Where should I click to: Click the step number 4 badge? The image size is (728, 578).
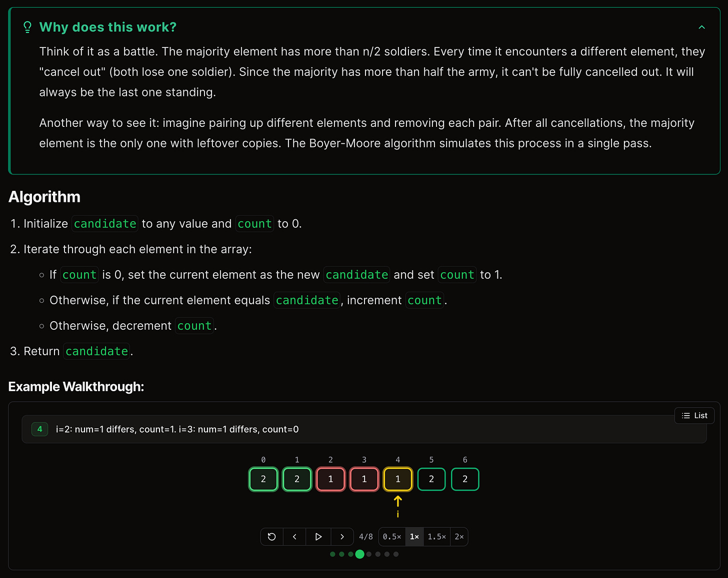pos(39,429)
